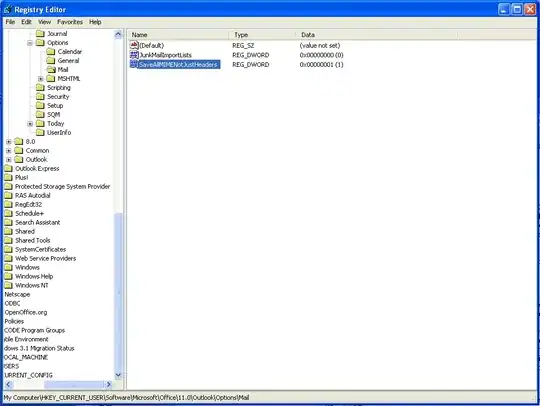Select the SystemCertificates key
540x406 pixels.
pos(40,249)
